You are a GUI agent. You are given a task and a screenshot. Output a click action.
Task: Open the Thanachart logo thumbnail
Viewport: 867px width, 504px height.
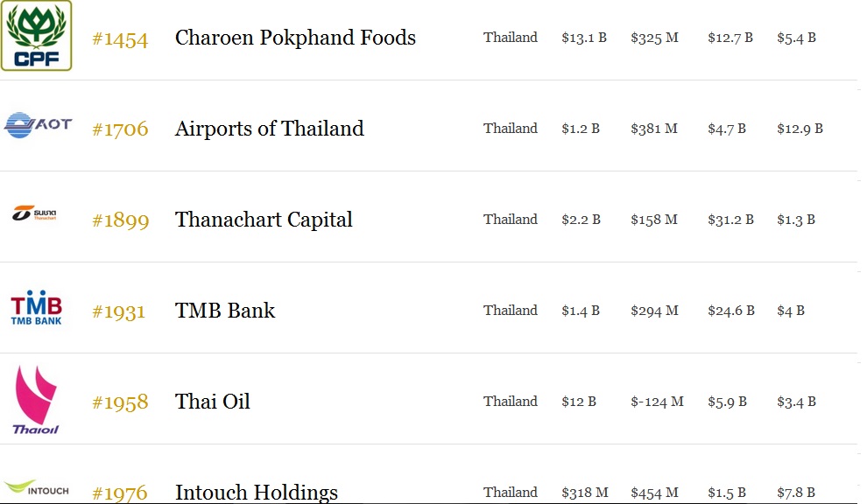pyautogui.click(x=34, y=213)
